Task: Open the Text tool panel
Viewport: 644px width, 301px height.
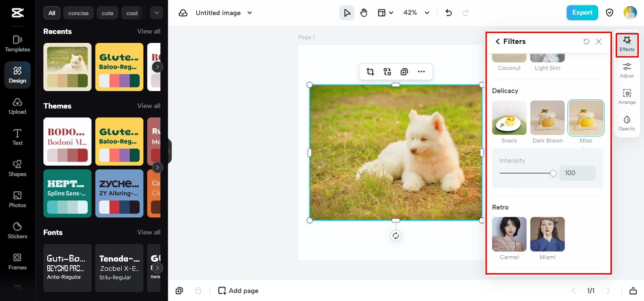Action: (x=18, y=137)
